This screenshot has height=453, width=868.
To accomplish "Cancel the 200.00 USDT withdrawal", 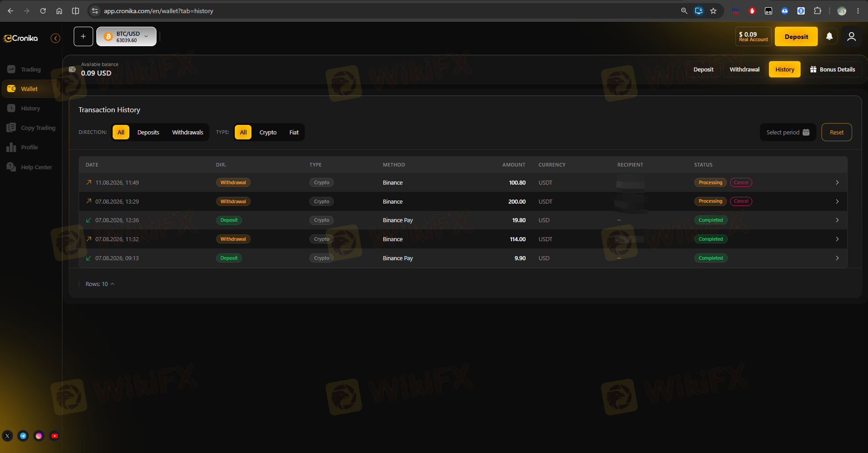I will (741, 201).
